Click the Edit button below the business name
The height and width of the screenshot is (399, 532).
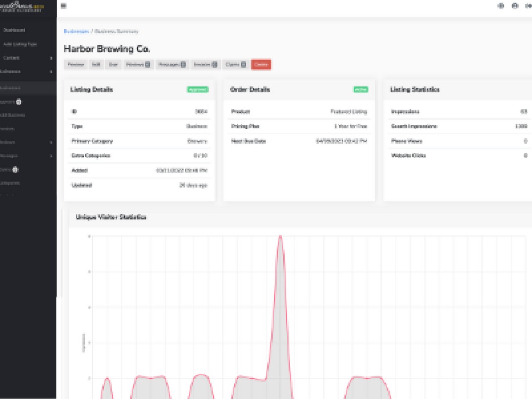coord(96,65)
